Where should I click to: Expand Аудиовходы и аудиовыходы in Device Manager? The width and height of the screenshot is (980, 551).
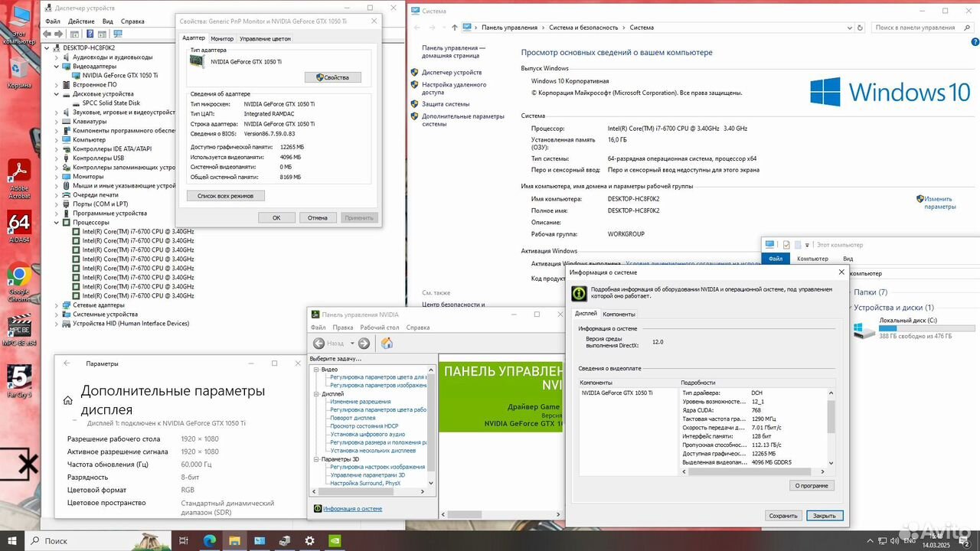tap(57, 57)
